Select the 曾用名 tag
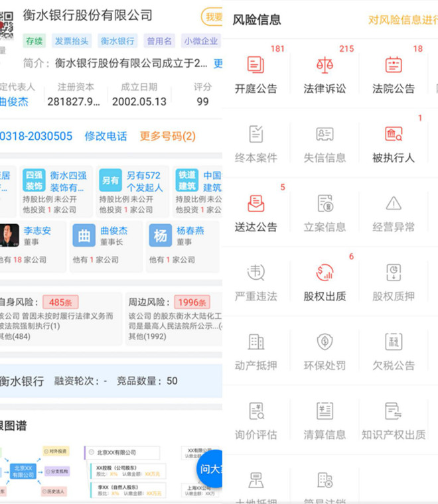 tap(159, 41)
